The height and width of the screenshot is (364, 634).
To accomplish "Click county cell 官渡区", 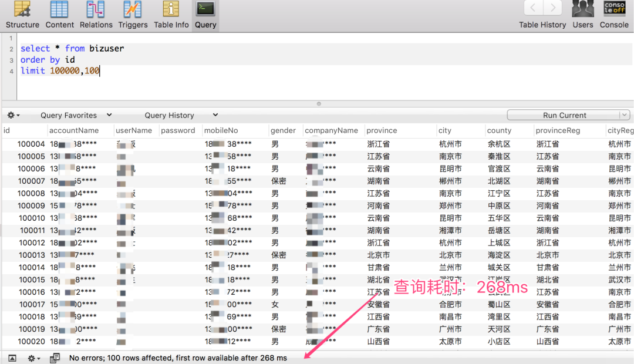I will pos(499,168).
